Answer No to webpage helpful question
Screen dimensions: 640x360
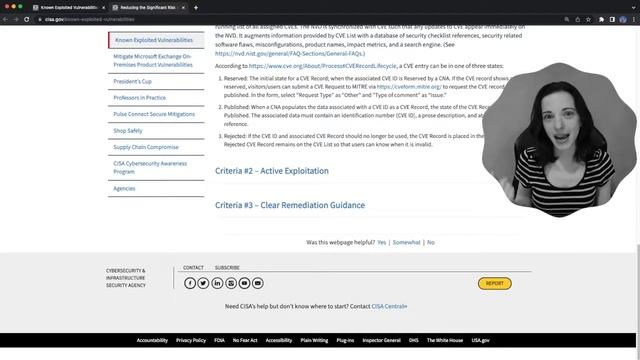point(431,242)
